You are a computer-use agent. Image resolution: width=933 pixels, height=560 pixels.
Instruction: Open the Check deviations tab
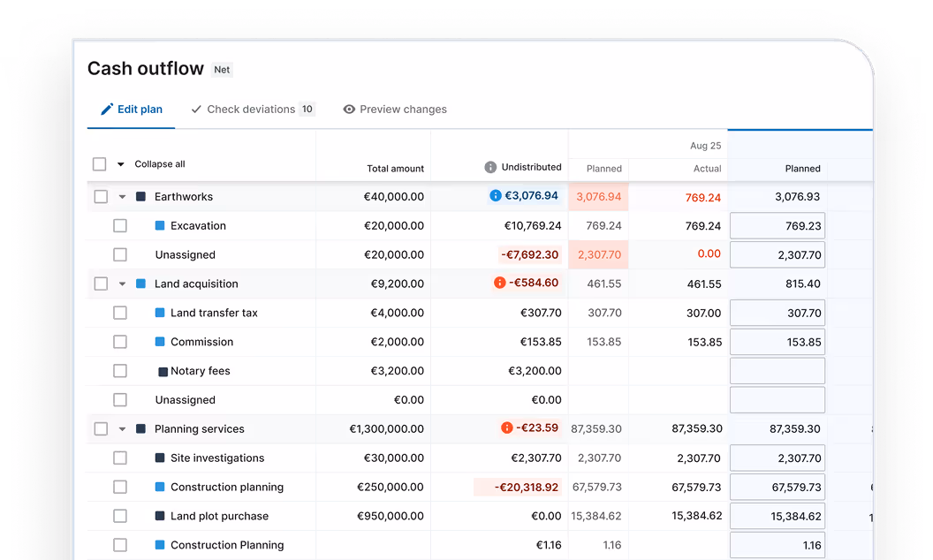click(x=253, y=110)
